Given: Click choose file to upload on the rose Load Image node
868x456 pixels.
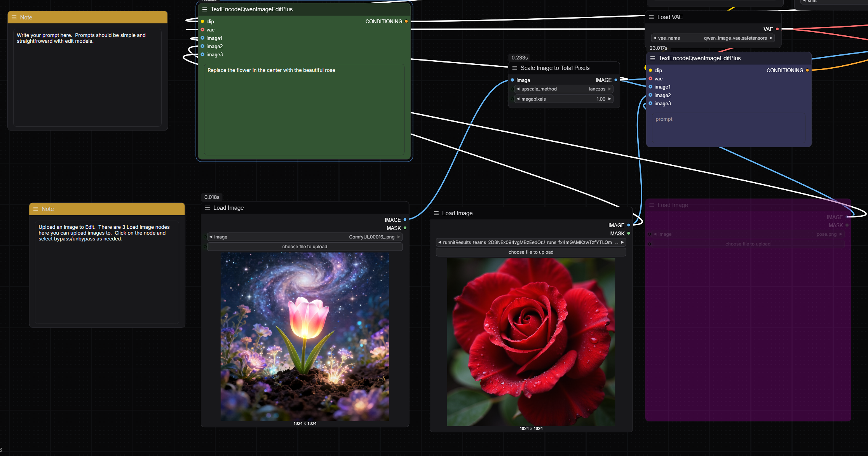Looking at the screenshot, I should click(x=530, y=252).
